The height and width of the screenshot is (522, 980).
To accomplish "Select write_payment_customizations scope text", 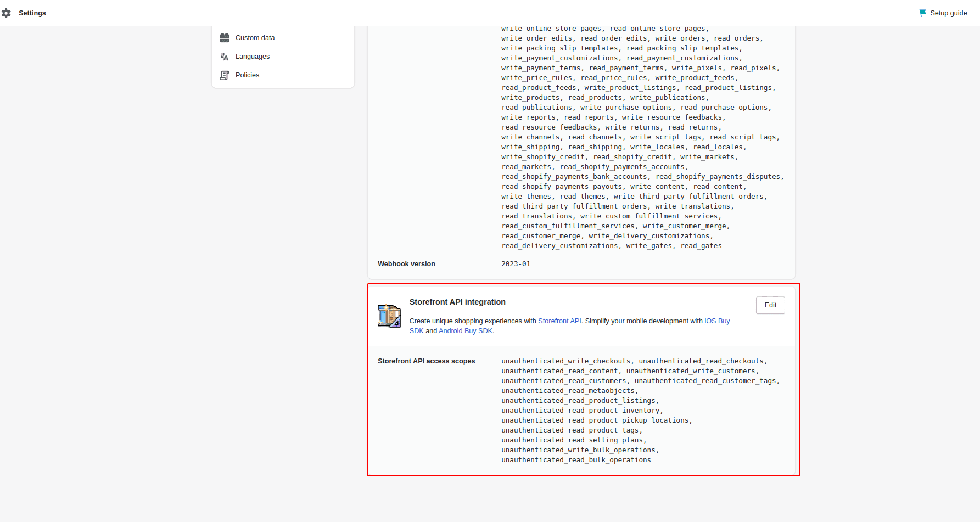I will tap(559, 58).
